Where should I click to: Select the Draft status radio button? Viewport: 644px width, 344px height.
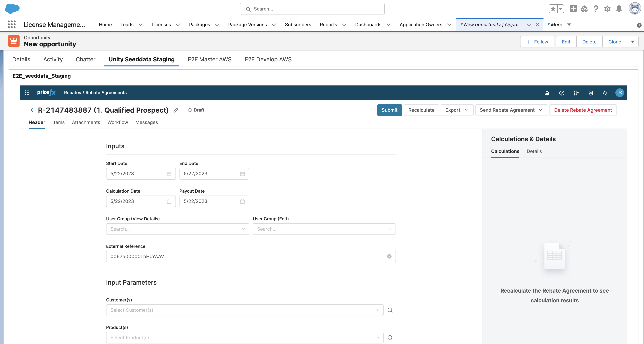(190, 110)
